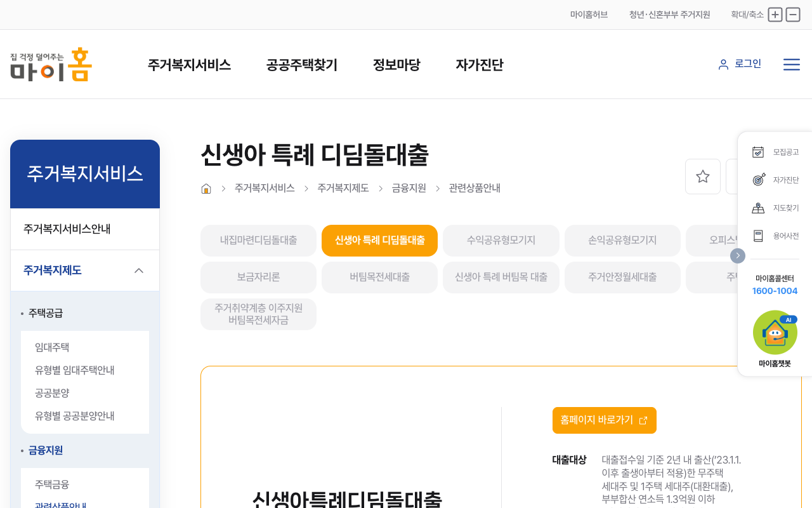This screenshot has width=812, height=508.
Task: Open 임대주택 in the sidebar
Action: coord(52,347)
